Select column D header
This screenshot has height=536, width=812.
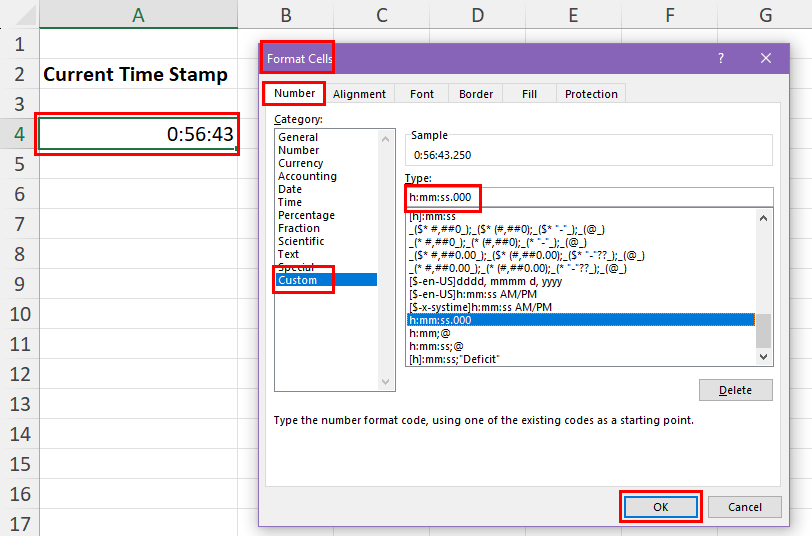[477, 15]
